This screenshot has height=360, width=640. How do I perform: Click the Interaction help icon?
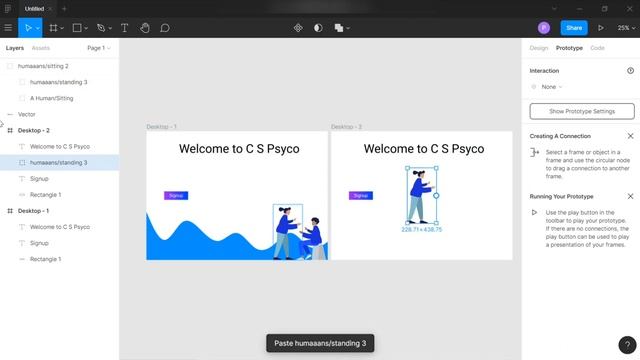tap(630, 71)
